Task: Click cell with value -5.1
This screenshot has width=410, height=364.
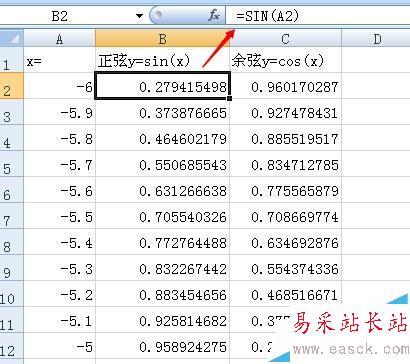Action: click(60, 320)
